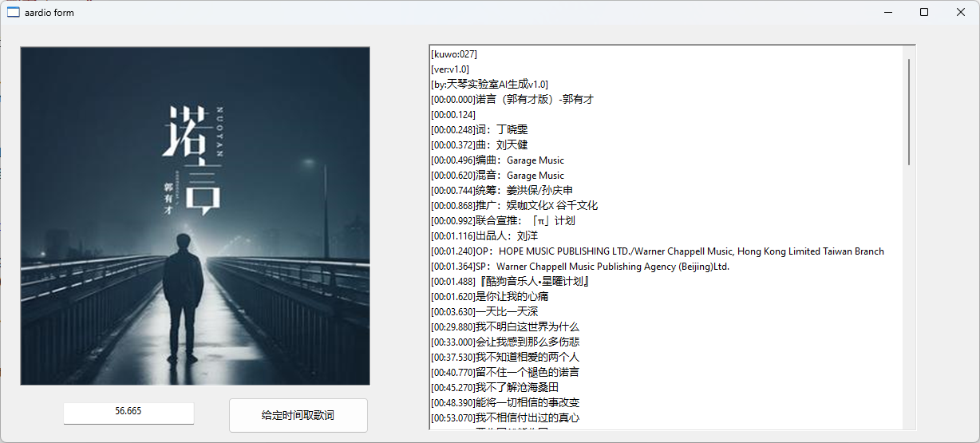
Task: Click the 推广：娱咖文化X 谷千文化 line
Action: pyautogui.click(x=514, y=206)
